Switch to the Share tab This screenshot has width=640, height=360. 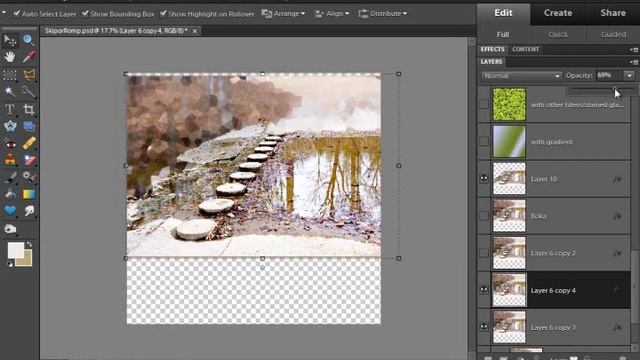pos(613,13)
